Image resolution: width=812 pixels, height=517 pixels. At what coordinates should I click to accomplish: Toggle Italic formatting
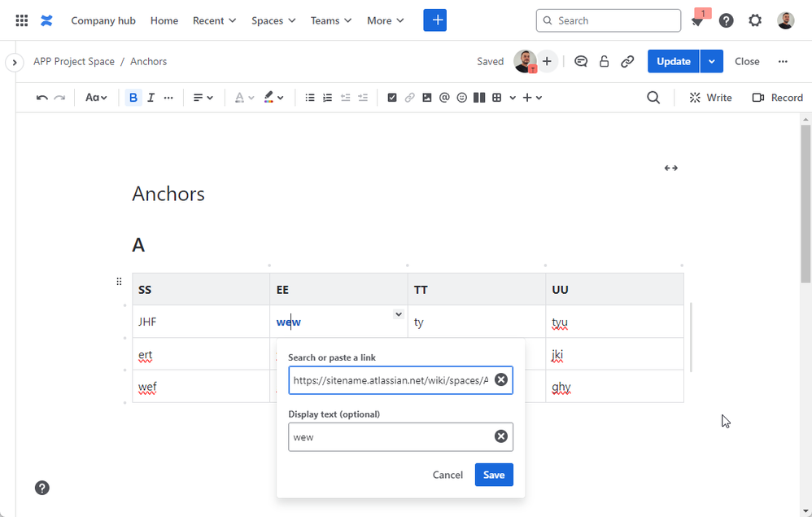click(x=151, y=98)
